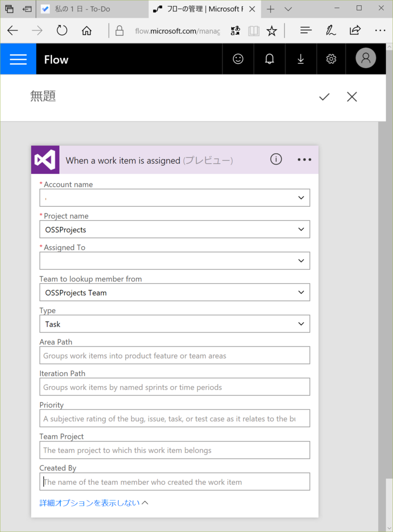Screen dimensions: 393x532
Task: Discard the flow with the X icon
Action: click(352, 97)
